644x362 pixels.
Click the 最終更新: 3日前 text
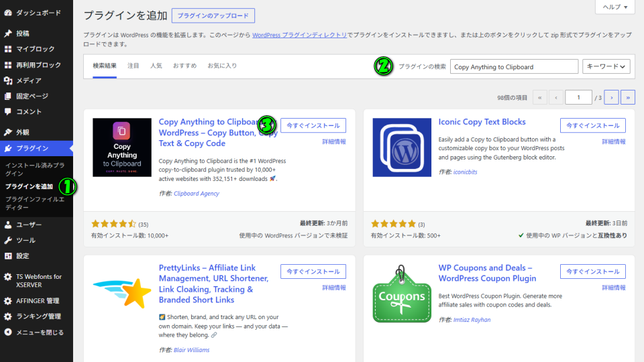(606, 223)
